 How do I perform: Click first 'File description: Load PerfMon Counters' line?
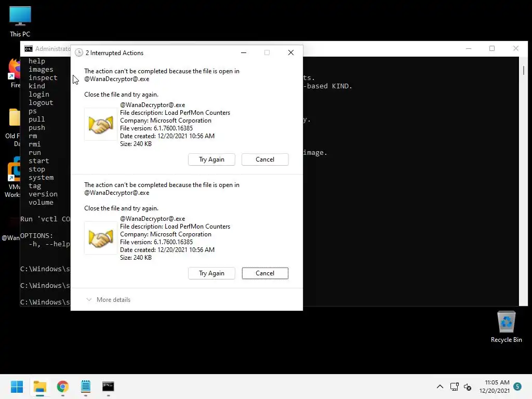coord(175,113)
